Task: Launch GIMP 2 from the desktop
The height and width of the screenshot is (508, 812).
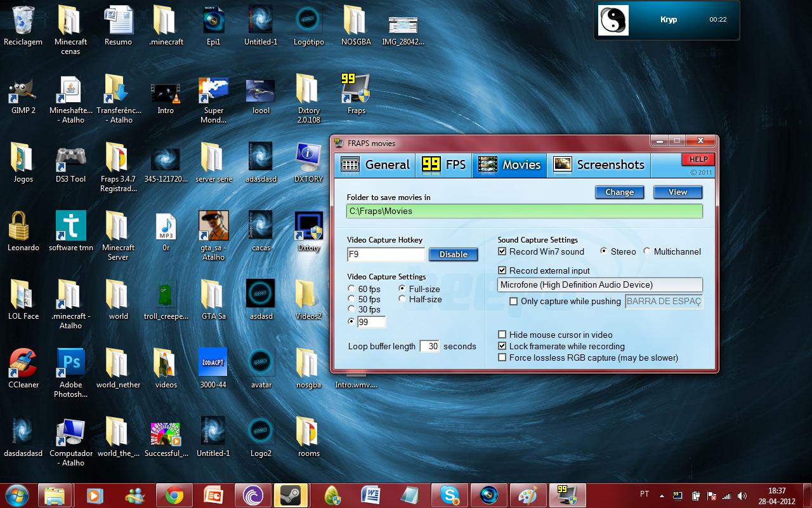Action: [x=22, y=91]
